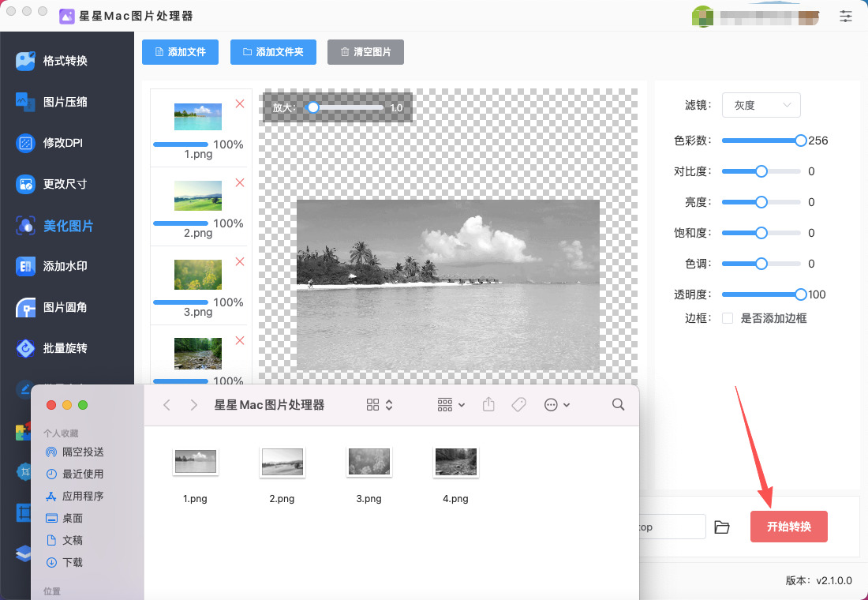Open Finder more actions menu
Image resolution: width=868 pixels, height=600 pixels.
click(x=557, y=405)
